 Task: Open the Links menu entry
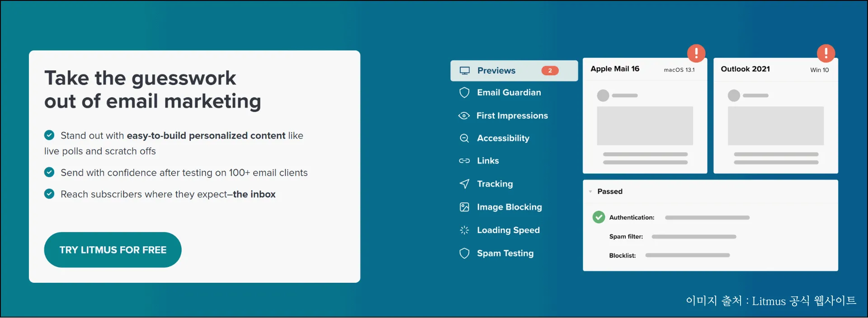click(x=488, y=161)
